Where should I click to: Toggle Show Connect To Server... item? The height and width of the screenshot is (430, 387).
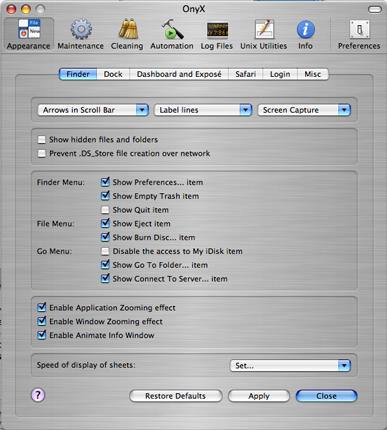coord(105,278)
